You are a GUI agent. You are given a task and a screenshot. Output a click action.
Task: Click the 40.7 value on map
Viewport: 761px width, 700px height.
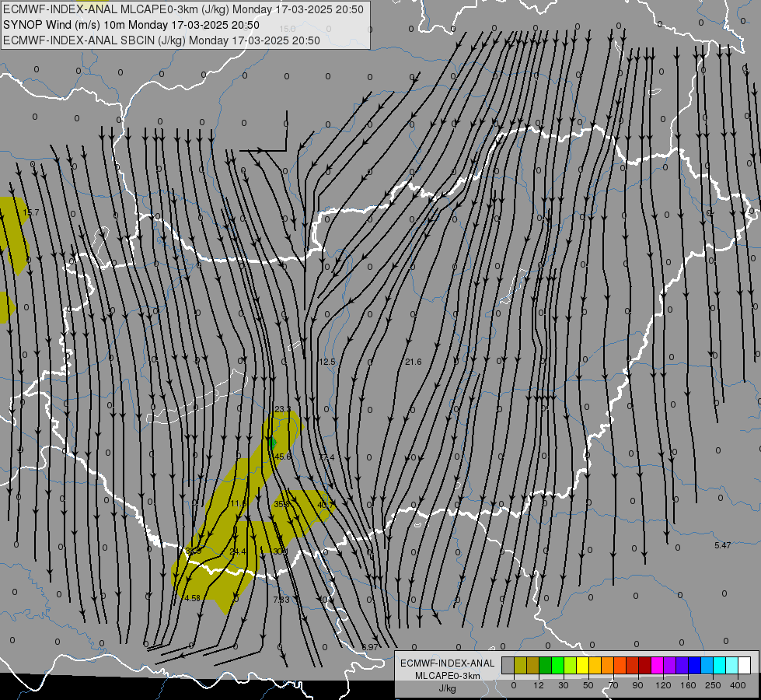click(325, 505)
